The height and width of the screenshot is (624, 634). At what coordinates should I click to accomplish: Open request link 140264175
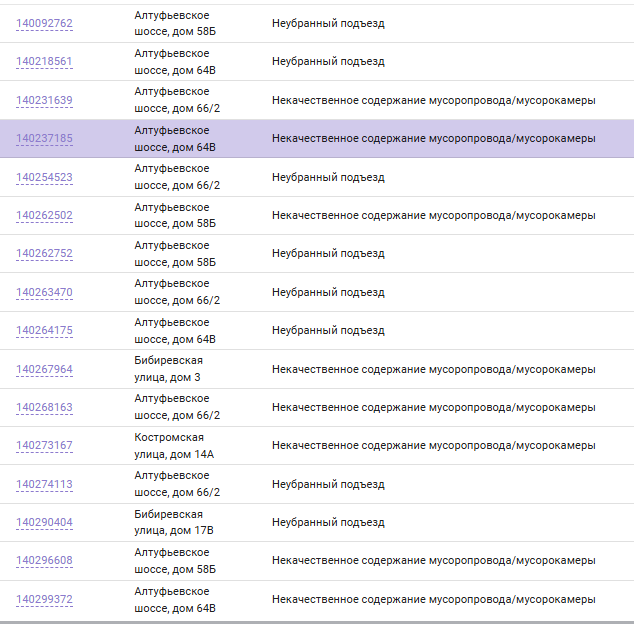(x=44, y=330)
